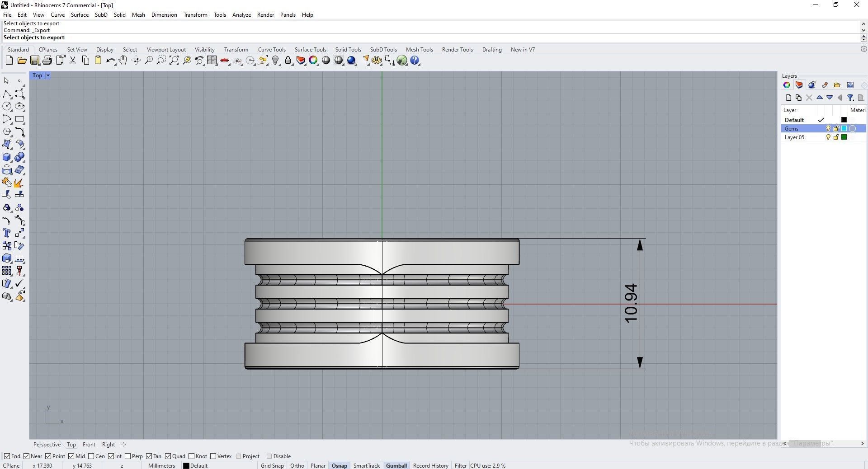Click SmartTrack in status bar

click(367, 466)
